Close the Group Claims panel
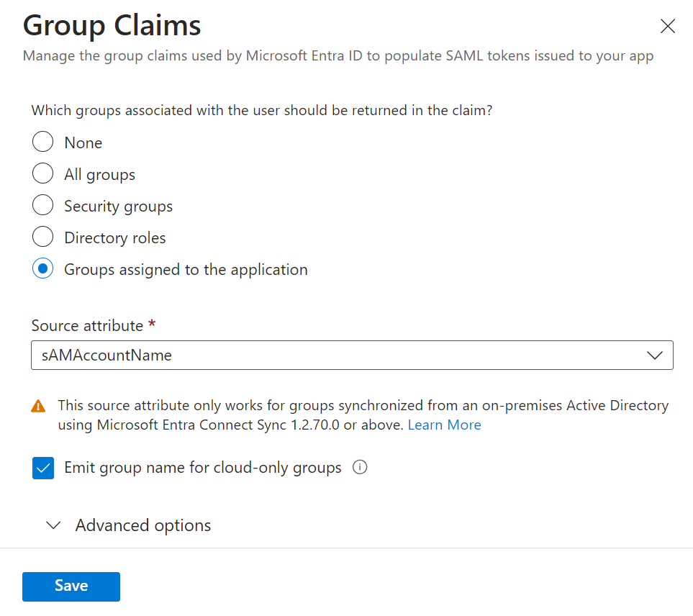Screen dimensions: 693x616 [667, 27]
